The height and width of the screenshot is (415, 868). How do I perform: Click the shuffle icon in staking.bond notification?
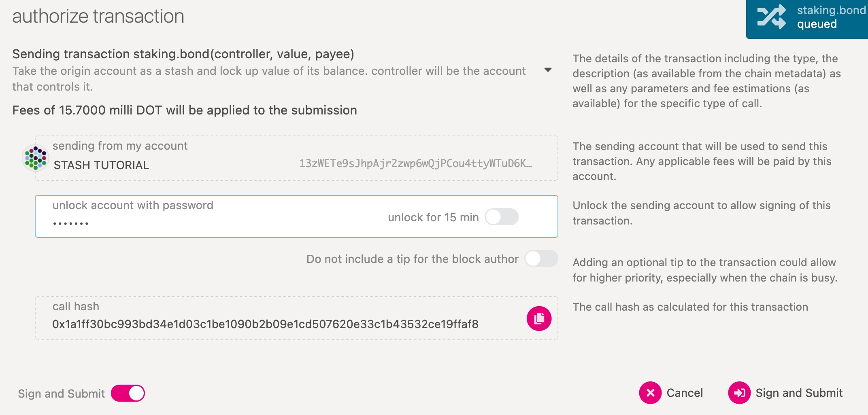771,17
